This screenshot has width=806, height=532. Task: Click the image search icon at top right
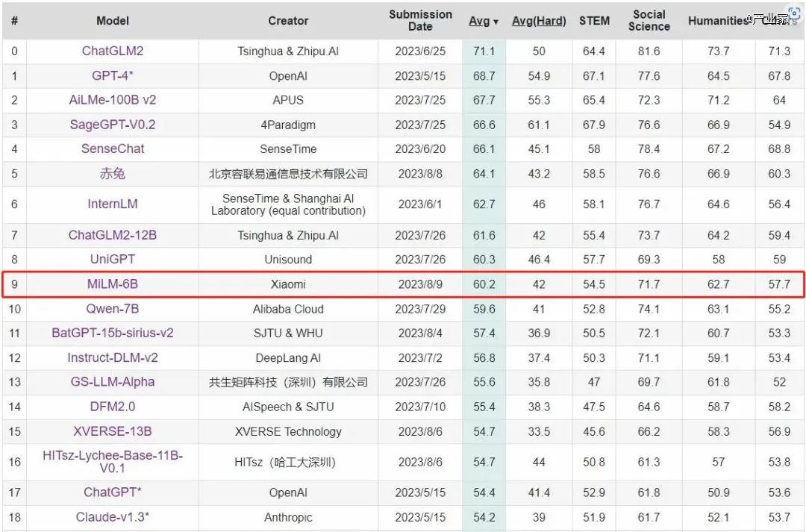tap(795, 13)
